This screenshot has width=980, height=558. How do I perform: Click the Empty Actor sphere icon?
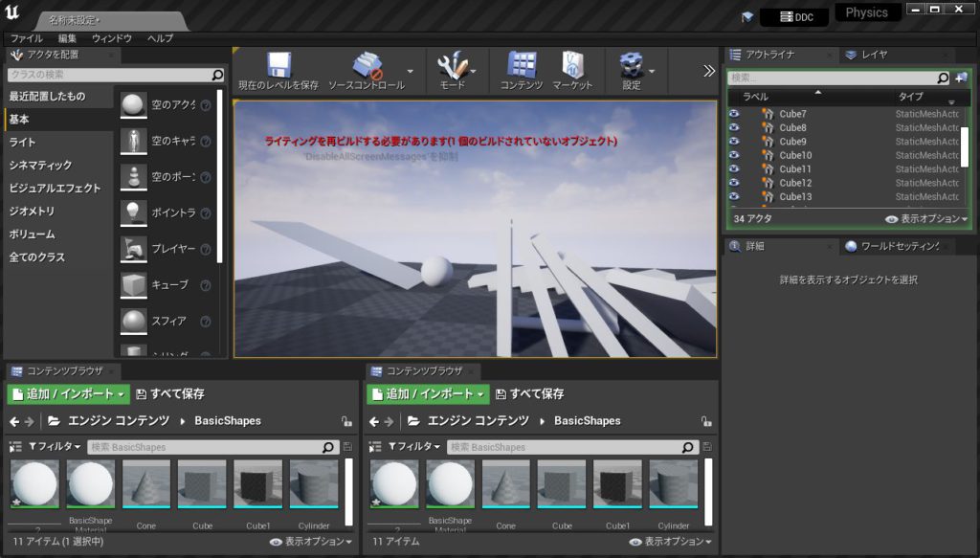click(x=133, y=105)
